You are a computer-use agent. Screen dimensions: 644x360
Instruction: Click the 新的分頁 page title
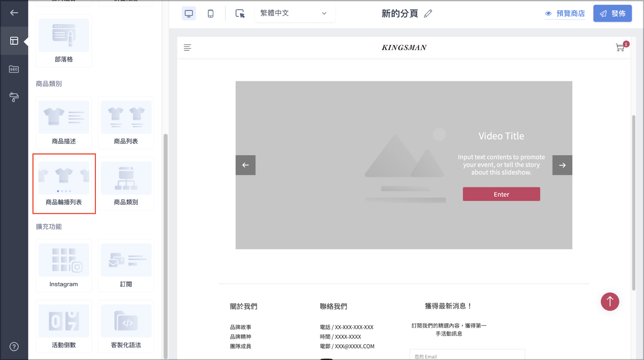coord(400,14)
